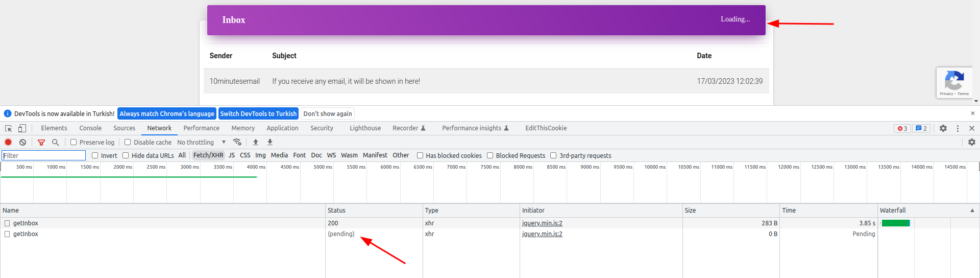Clear the network log
The height and width of the screenshot is (278, 980).
(x=22, y=142)
